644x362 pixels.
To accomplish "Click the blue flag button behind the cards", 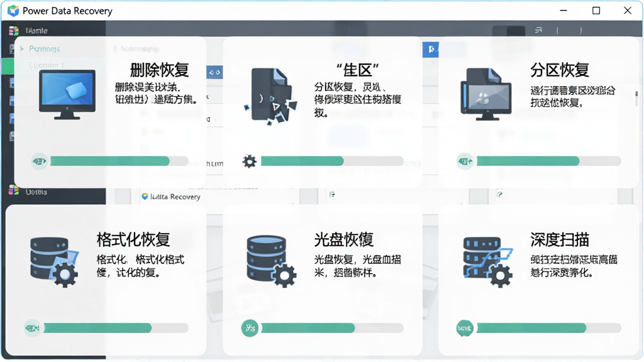I will click(x=431, y=50).
